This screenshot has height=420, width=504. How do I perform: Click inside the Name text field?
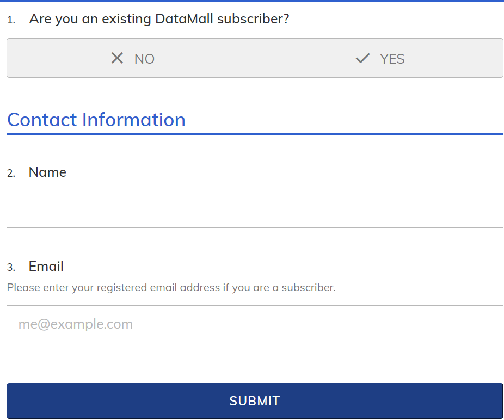[x=255, y=209]
